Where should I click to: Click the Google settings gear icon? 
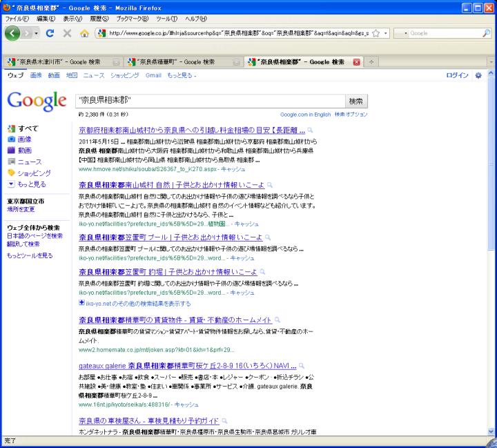coord(479,75)
